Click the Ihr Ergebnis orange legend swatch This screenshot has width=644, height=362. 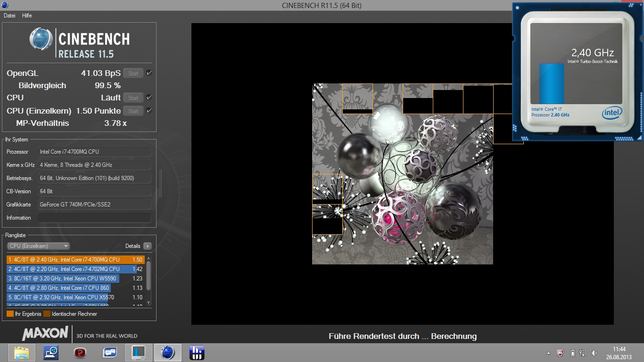pyautogui.click(x=10, y=314)
